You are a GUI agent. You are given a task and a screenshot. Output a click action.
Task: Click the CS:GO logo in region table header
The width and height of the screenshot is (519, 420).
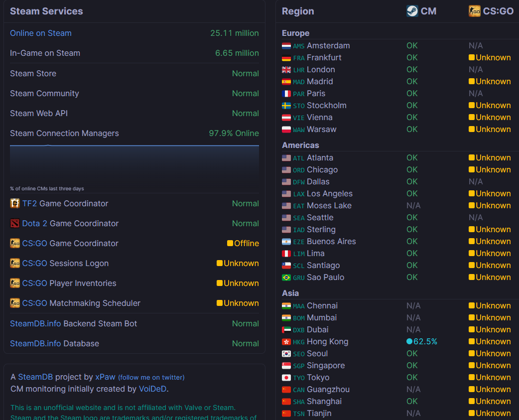(474, 11)
